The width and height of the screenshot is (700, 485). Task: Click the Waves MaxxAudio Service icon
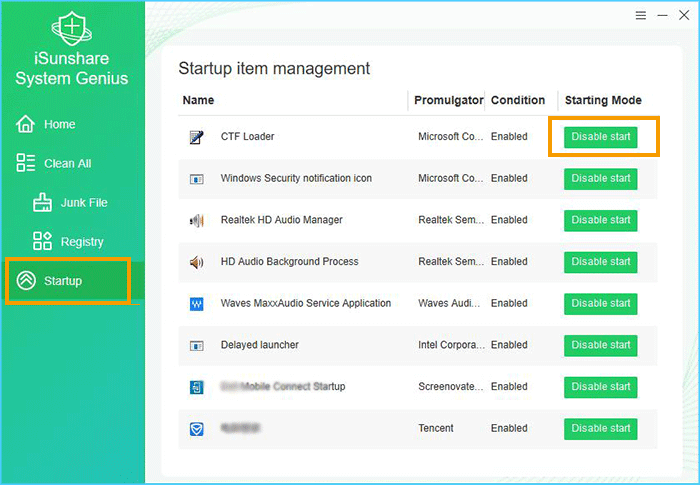196,304
